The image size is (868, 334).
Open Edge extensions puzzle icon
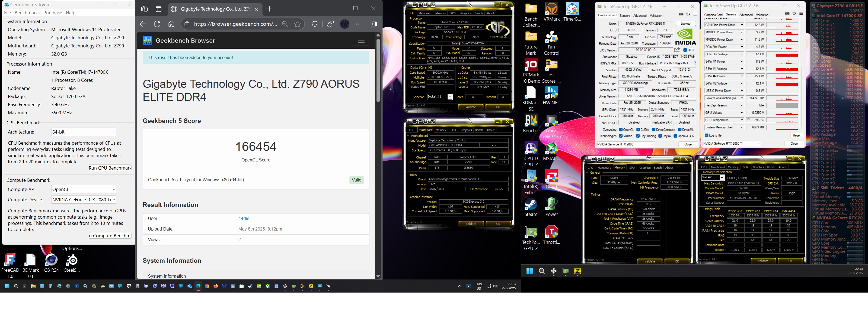tap(314, 24)
